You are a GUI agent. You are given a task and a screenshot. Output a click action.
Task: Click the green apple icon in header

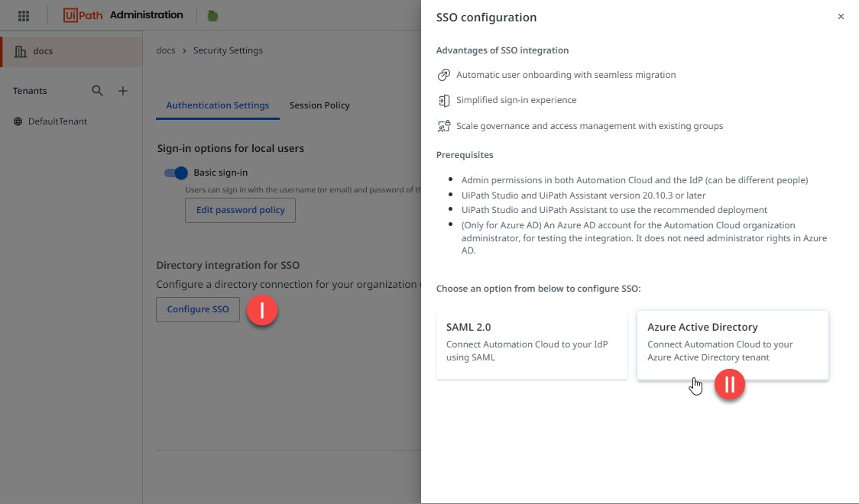tap(212, 15)
